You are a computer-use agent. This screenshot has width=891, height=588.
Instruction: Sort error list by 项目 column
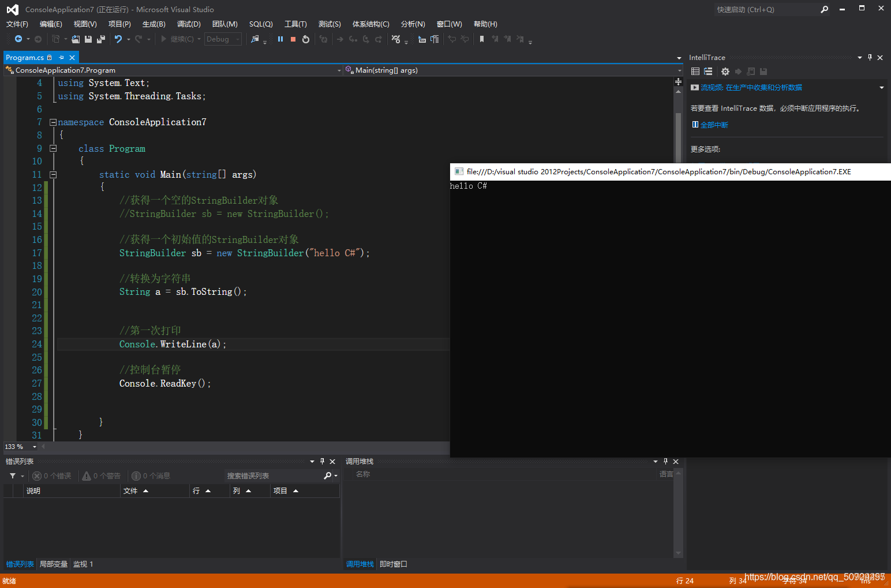coord(305,490)
